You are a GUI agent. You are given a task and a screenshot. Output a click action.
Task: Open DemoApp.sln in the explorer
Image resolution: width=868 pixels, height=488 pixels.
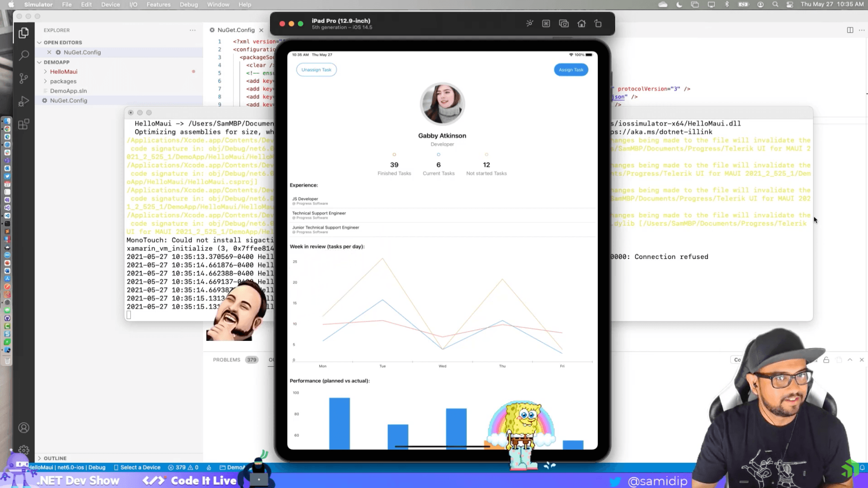coord(68,91)
